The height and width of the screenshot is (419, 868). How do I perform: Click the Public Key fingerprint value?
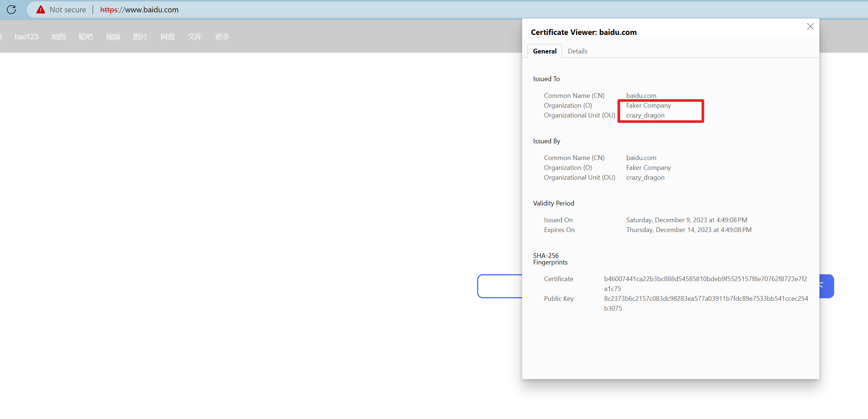[x=706, y=303]
